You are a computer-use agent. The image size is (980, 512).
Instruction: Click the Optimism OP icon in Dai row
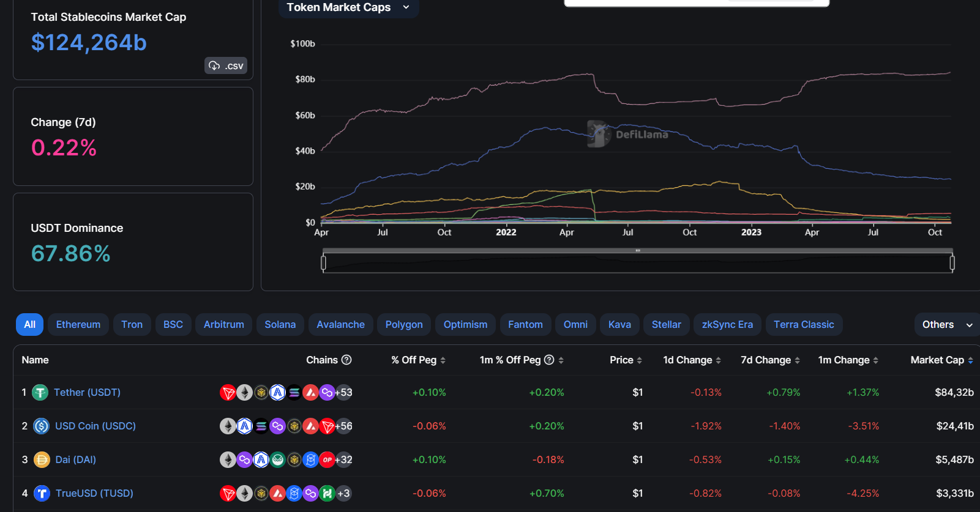(327, 460)
